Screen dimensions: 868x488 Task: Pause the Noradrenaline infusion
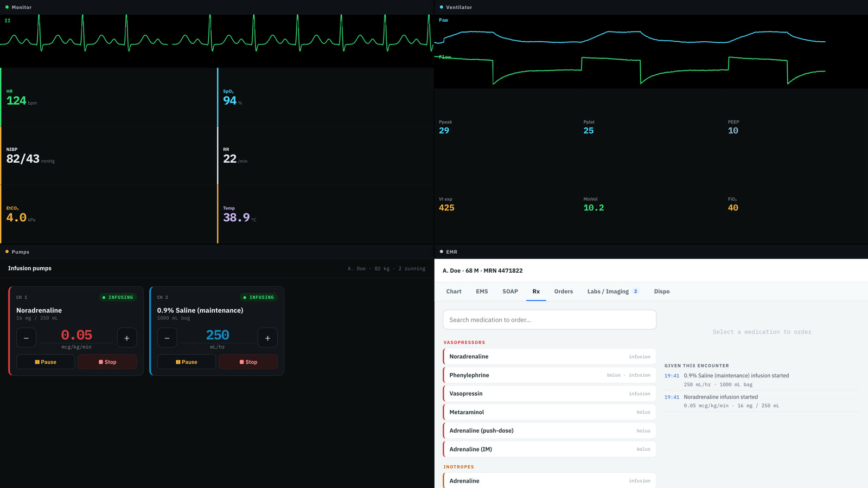coord(46,362)
